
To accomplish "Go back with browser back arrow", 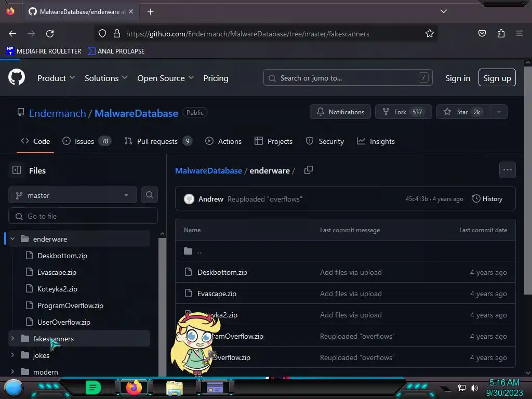I will [12, 34].
